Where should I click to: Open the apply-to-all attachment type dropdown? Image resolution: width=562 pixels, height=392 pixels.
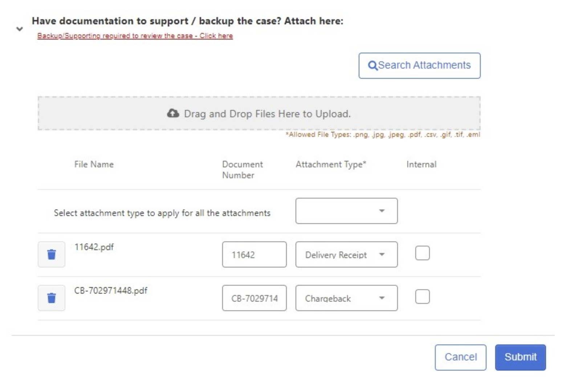(x=346, y=211)
